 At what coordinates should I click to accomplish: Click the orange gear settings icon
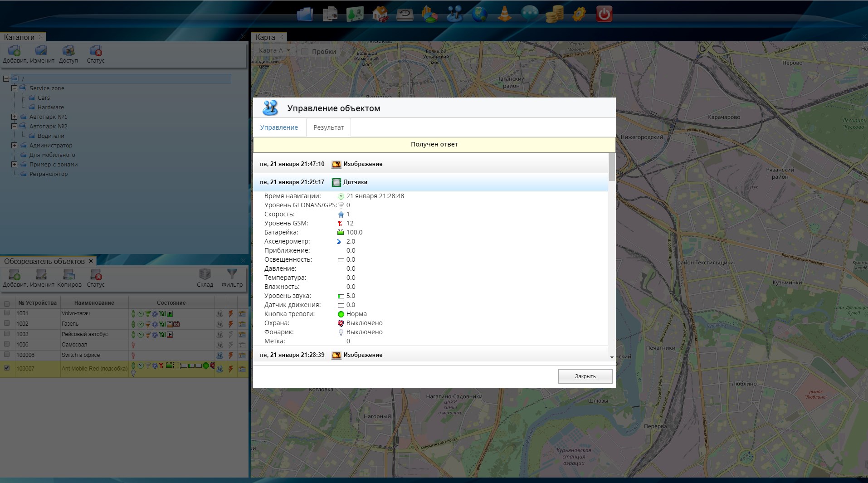579,14
